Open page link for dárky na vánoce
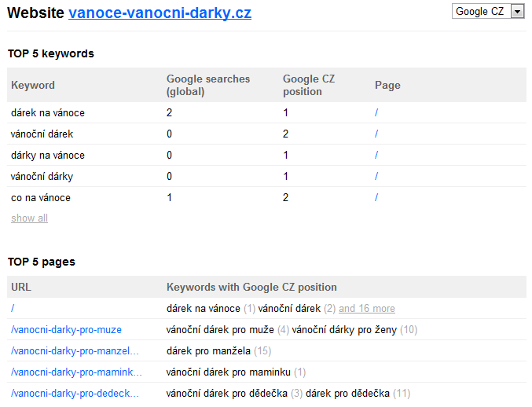This screenshot has height=407, width=532. (x=376, y=155)
